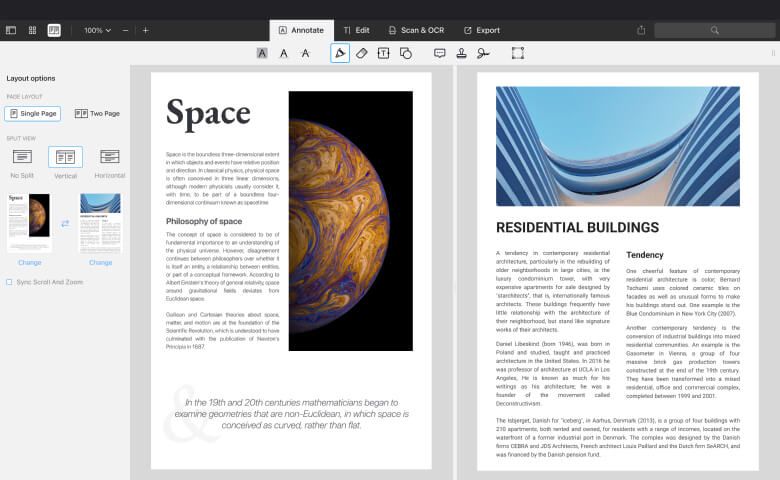Click the zoom in plus button
This screenshot has width=780, height=480.
click(145, 30)
